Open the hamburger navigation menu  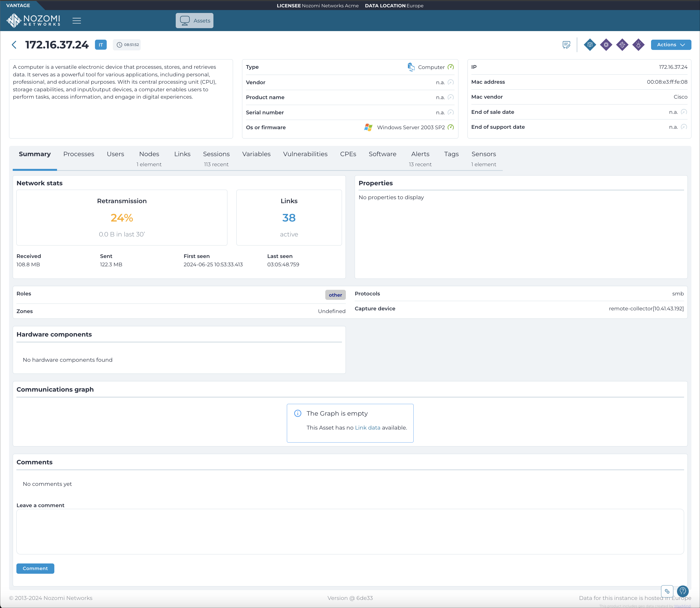click(77, 21)
